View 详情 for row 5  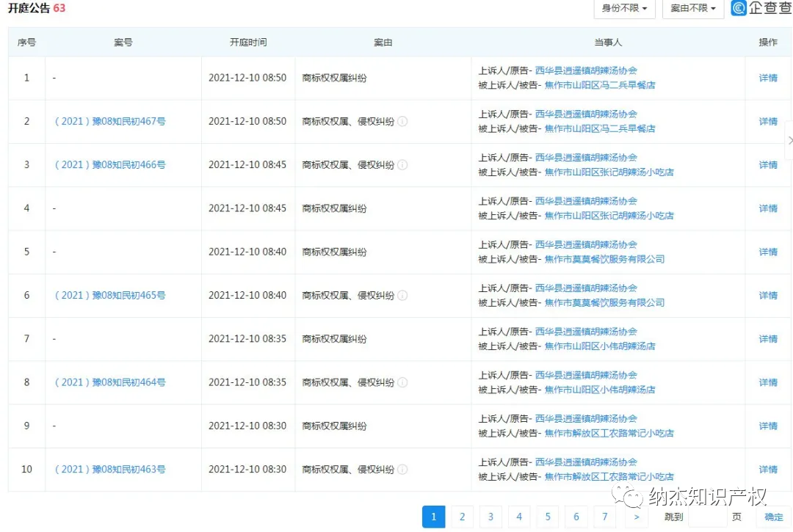coord(768,252)
